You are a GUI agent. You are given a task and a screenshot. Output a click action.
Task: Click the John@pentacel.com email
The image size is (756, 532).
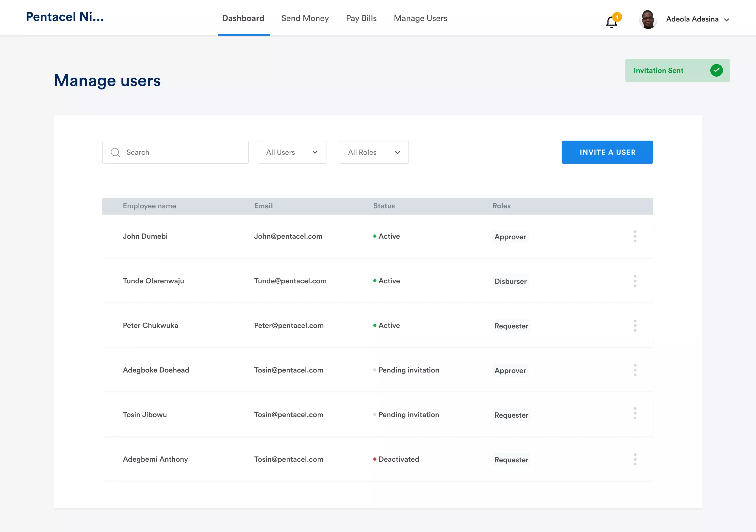288,236
